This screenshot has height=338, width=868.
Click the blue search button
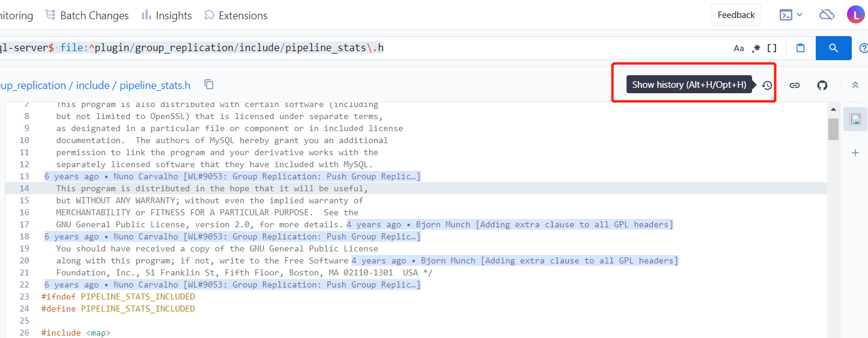click(x=833, y=48)
